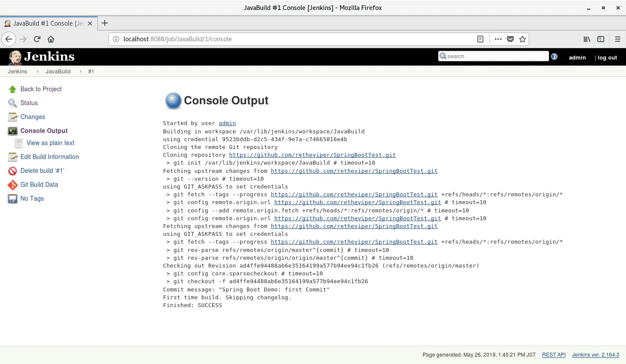Open JavaBuild breadcrumb link
Image resolution: width=626 pixels, height=364 pixels.
(58, 72)
